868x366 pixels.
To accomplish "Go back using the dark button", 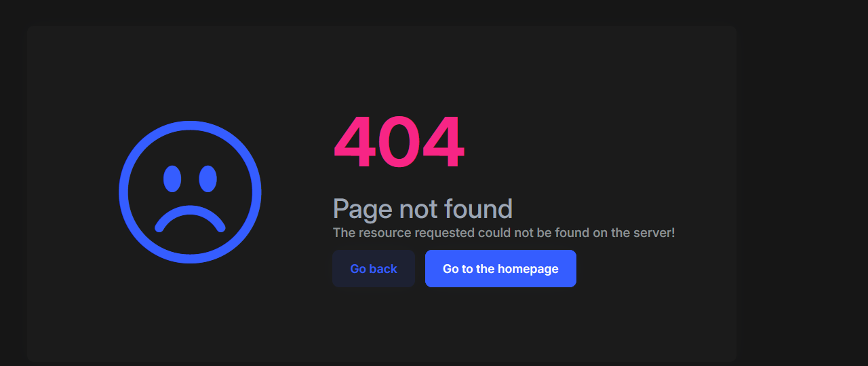I will [x=374, y=269].
